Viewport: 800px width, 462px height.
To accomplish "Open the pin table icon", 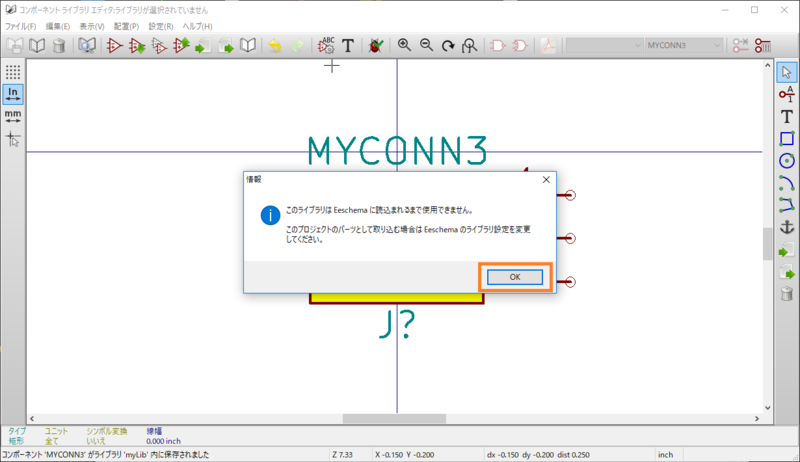I will (763, 45).
